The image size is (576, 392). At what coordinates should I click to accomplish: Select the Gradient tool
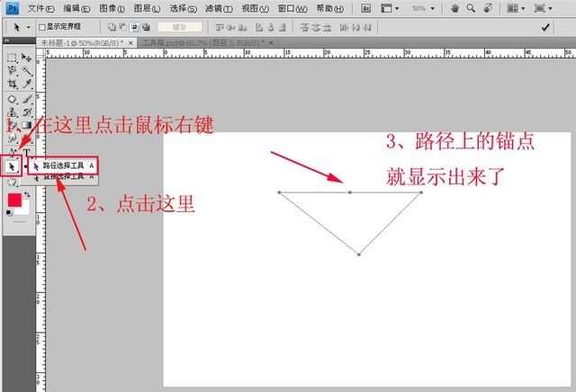pos(26,125)
